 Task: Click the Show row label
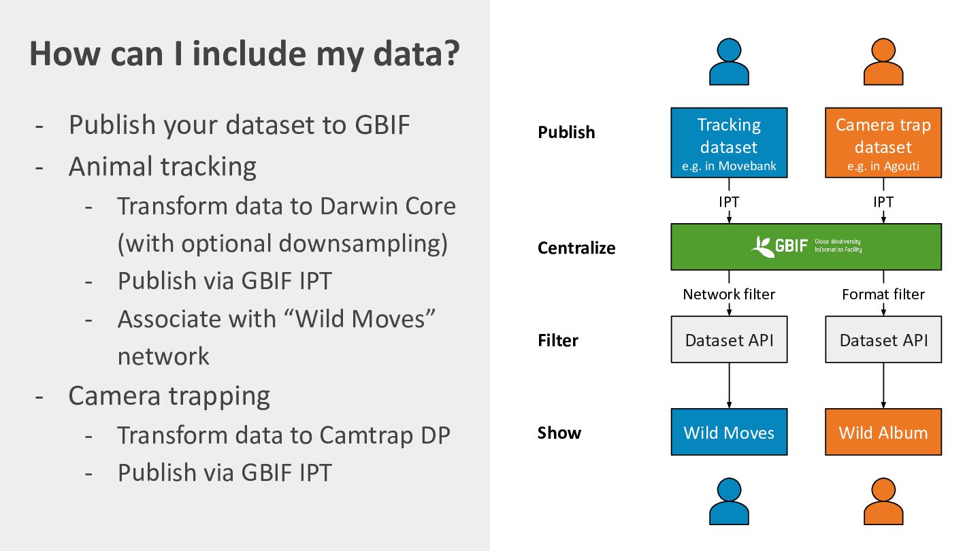(x=559, y=433)
